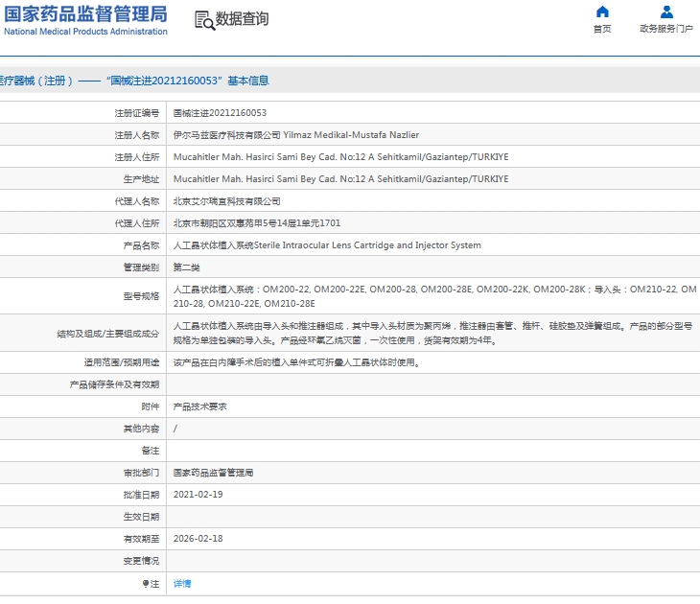The height and width of the screenshot is (604, 700).
Task: Click the 数据查询 heading text
Action: click(x=242, y=19)
